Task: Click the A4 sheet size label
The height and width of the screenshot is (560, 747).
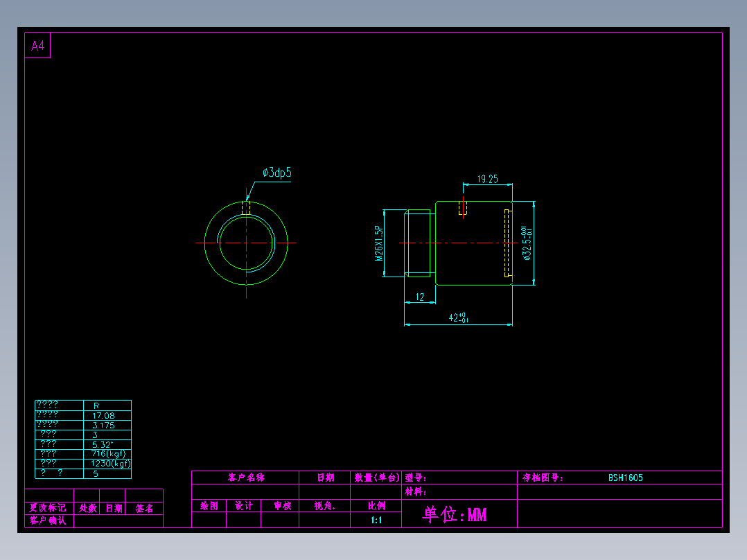Action: (x=37, y=46)
